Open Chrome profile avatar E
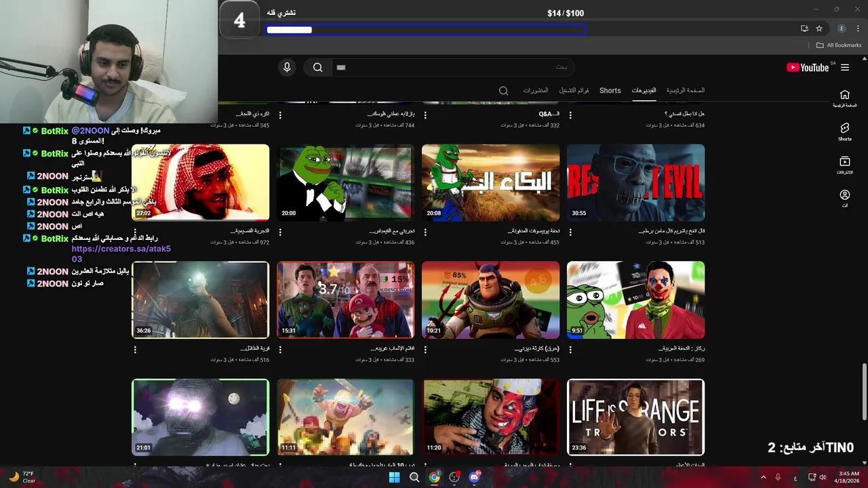 coord(842,28)
